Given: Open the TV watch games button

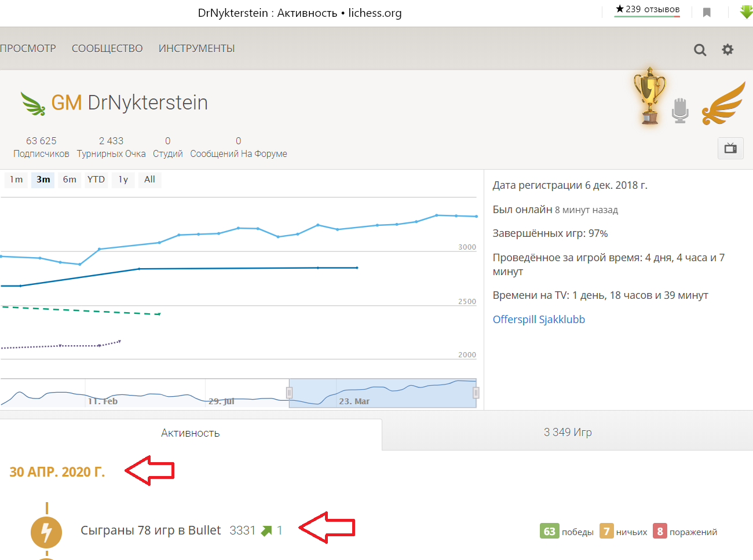Looking at the screenshot, I should [x=730, y=148].
